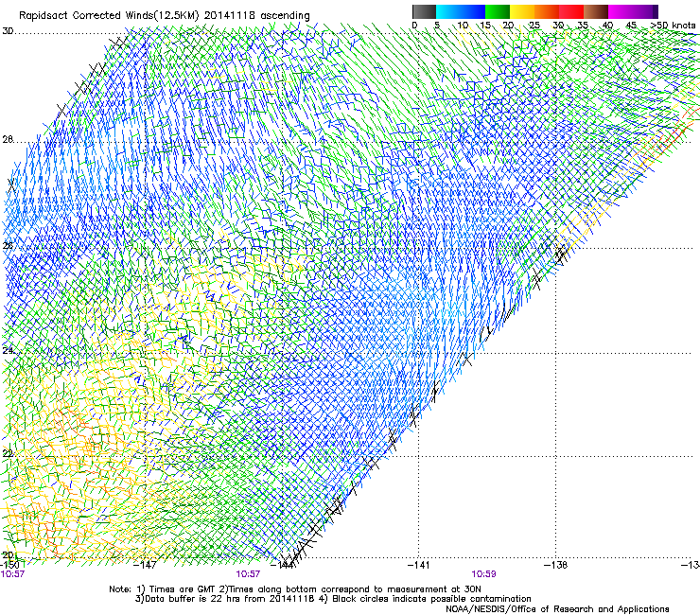Click the latitude '26' axis label

click(8, 245)
